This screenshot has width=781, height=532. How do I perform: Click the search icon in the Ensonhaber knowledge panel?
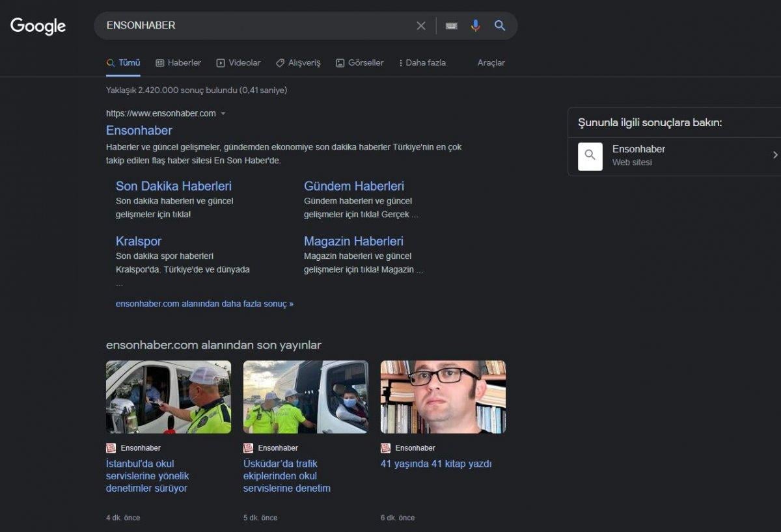tap(589, 156)
